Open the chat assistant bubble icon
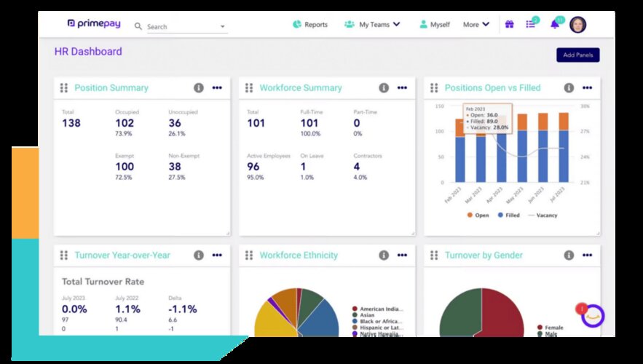643x364 pixels. [593, 315]
